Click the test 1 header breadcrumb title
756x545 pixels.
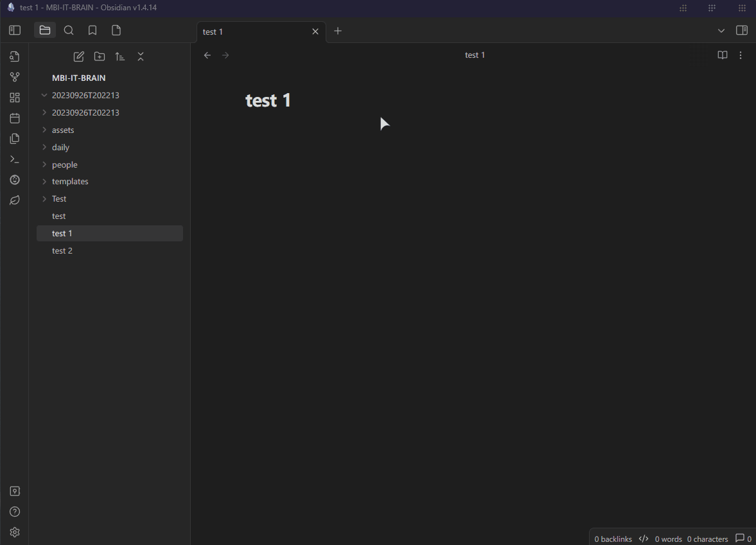[475, 55]
